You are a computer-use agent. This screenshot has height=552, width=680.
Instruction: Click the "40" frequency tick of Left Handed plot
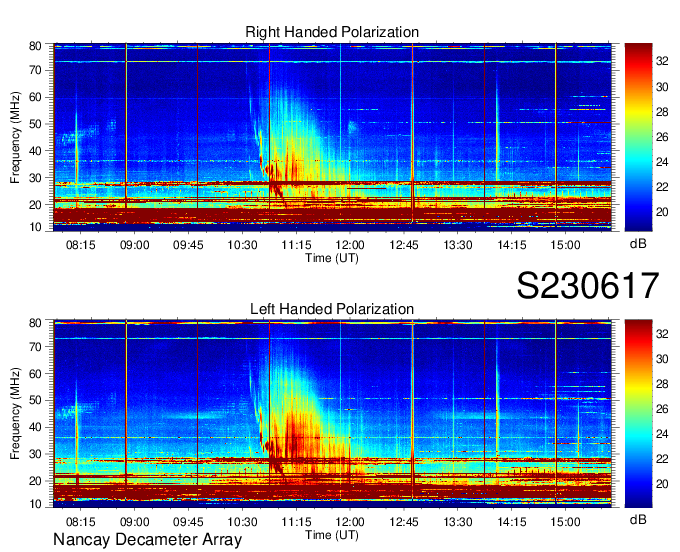[x=36, y=427]
